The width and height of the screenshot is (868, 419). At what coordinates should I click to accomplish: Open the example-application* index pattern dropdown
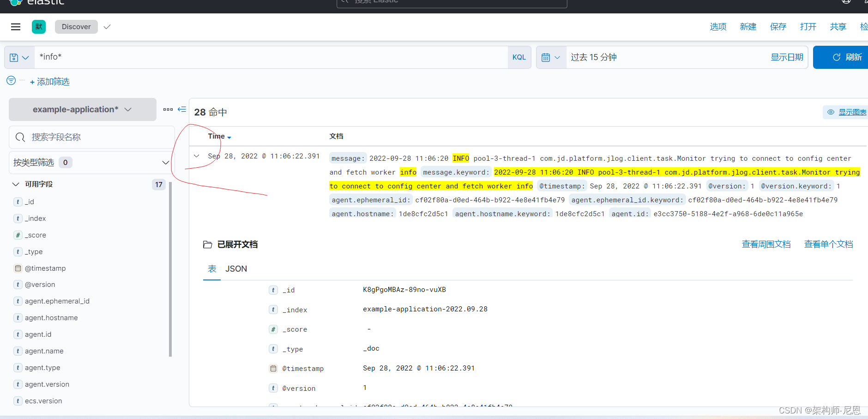click(x=83, y=109)
